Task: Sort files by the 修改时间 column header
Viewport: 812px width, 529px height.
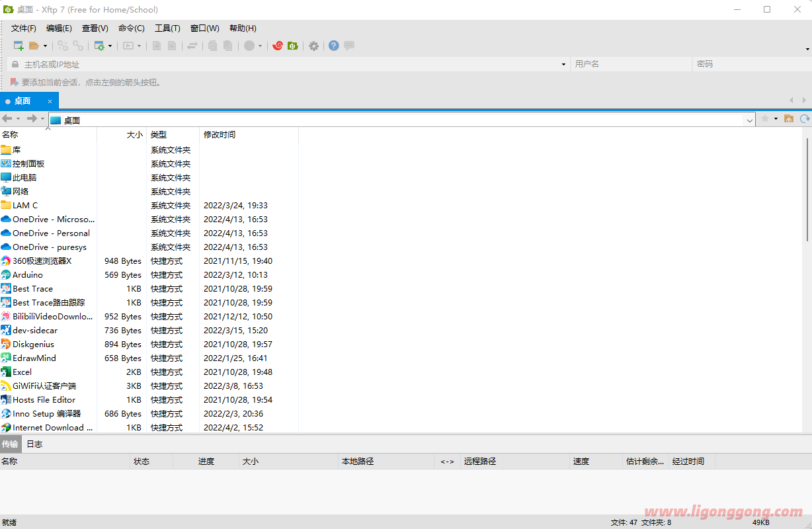Action: pyautogui.click(x=220, y=135)
